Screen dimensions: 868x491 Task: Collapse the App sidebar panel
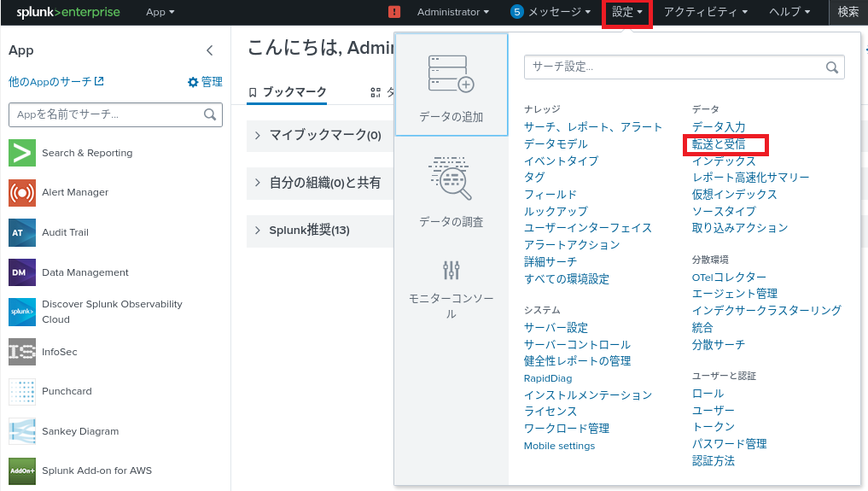[x=210, y=50]
